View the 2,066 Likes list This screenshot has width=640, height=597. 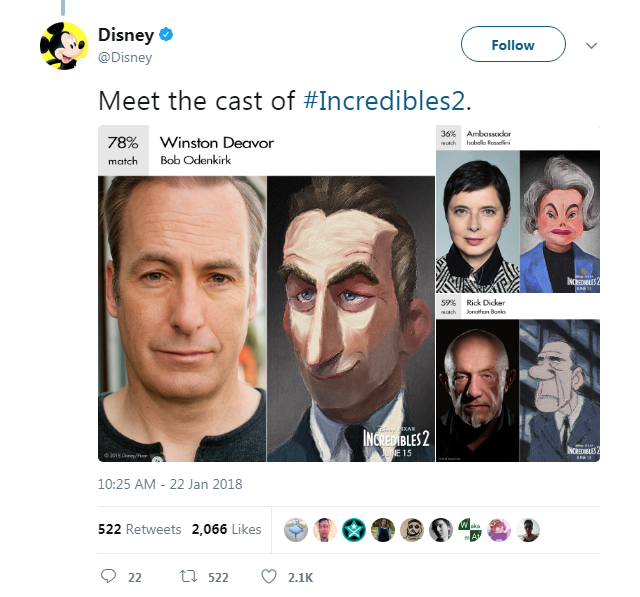click(x=227, y=529)
